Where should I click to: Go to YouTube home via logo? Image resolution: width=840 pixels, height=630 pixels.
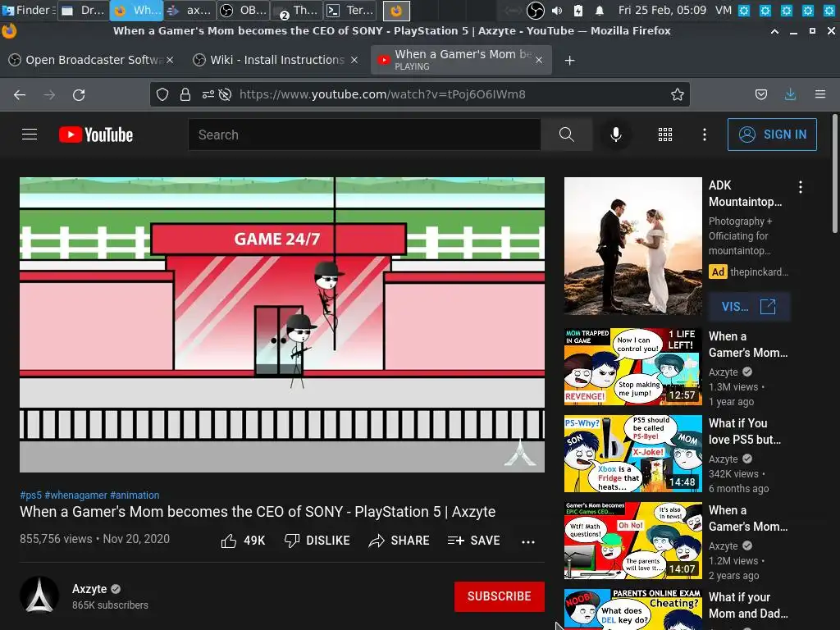[96, 135]
